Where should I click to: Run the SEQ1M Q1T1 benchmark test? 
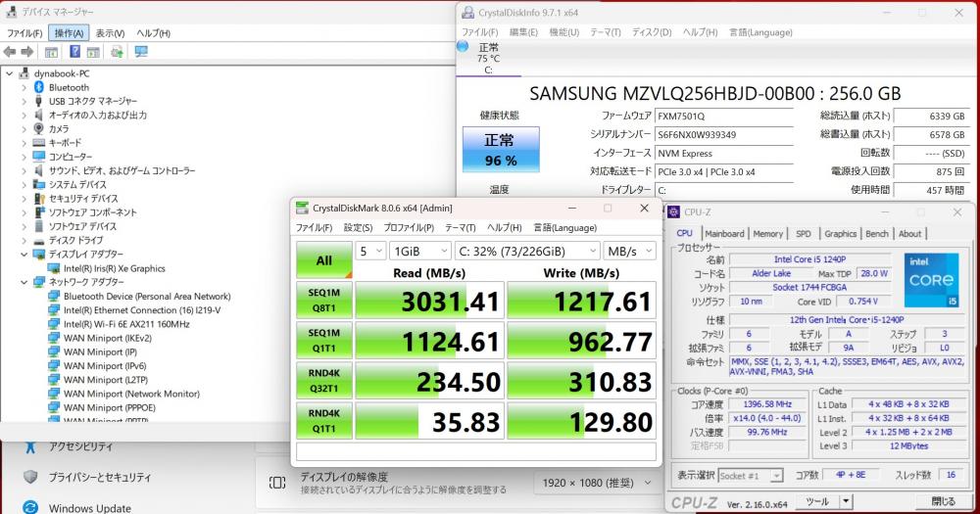tap(324, 341)
